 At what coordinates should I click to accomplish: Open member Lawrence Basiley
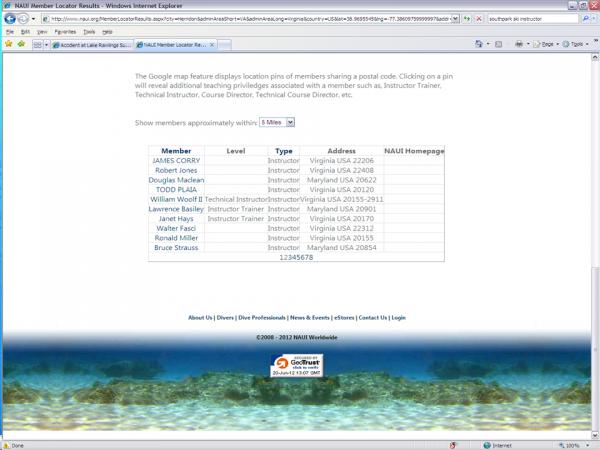click(176, 209)
